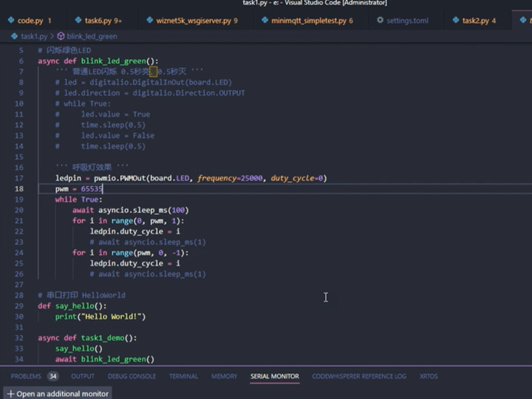Screen dimensions: 532x399
Task: Switch to the OUTPUT panel tab
Action: [82, 376]
